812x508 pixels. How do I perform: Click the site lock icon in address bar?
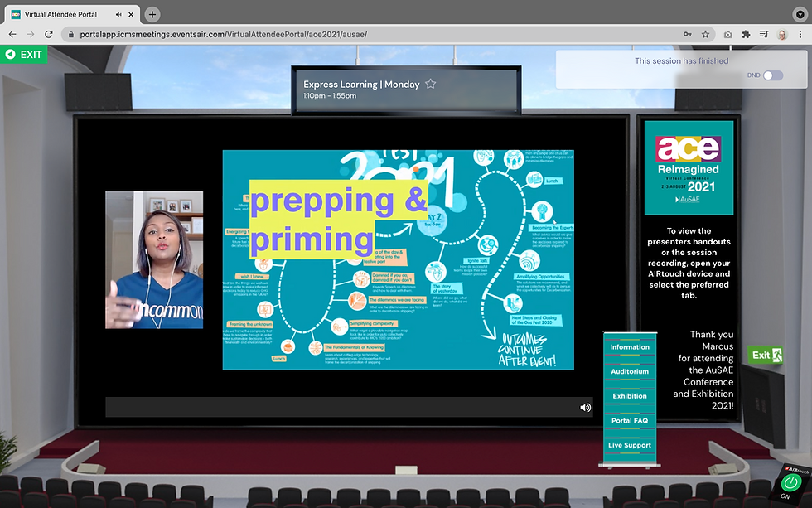(71, 34)
